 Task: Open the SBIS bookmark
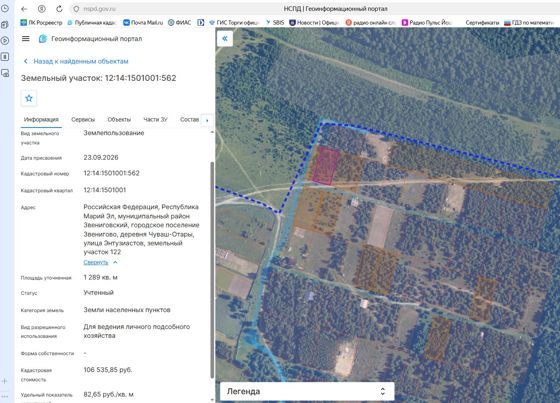coord(275,23)
